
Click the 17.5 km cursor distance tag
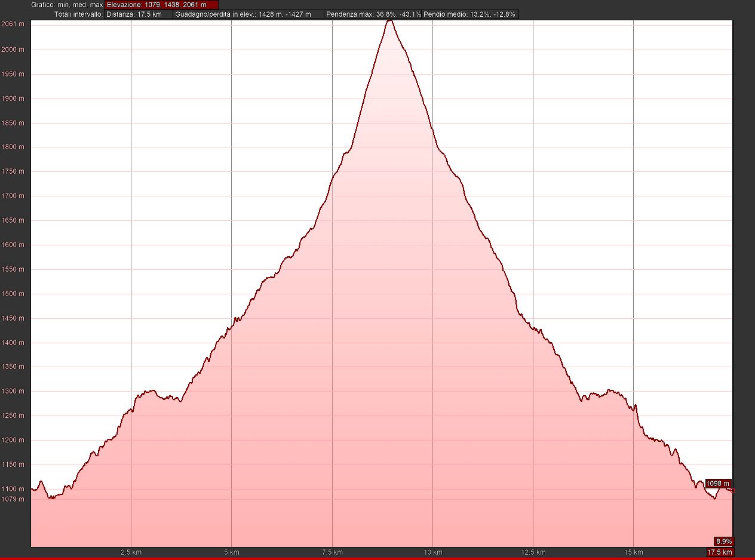720,552
